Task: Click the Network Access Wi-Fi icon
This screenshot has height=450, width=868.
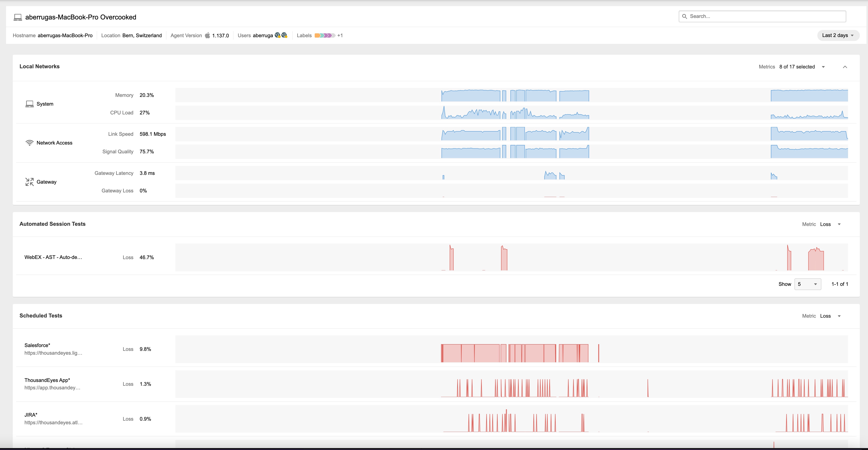Action: click(30, 143)
